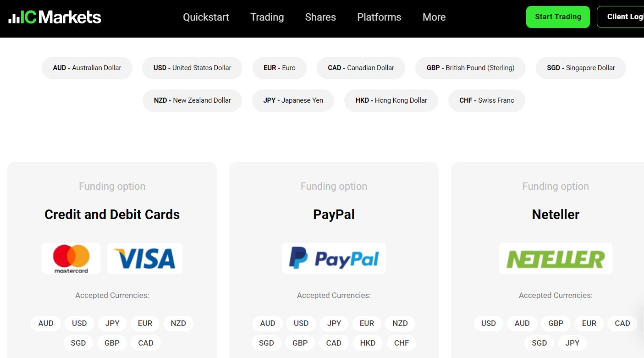Select the USD - United States Dollar filter
The image size is (644, 358).
pos(193,68)
